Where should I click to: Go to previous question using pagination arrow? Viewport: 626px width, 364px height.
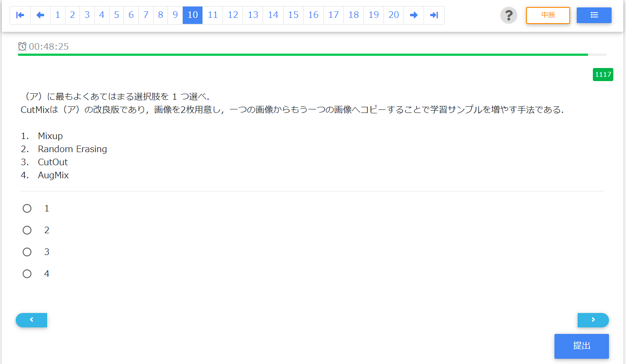tap(41, 15)
